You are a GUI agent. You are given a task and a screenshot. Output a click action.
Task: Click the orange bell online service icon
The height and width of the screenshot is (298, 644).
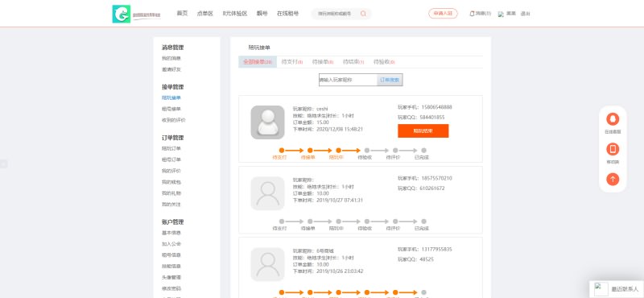pos(613,119)
